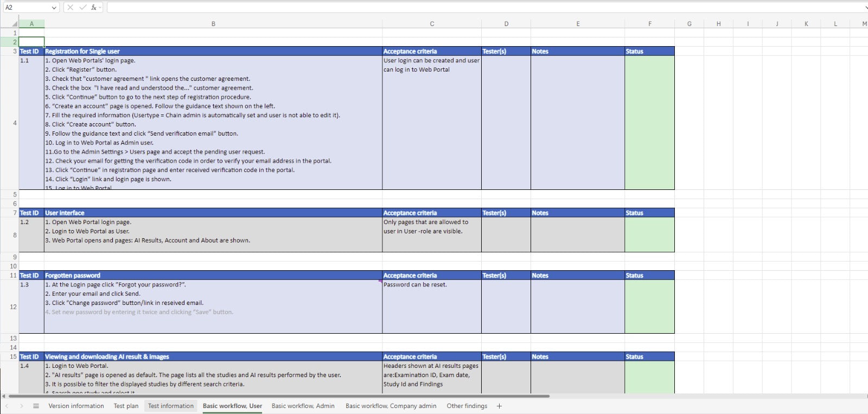
Task: Select the Test ID cell reading 1.1
Action: (x=31, y=123)
